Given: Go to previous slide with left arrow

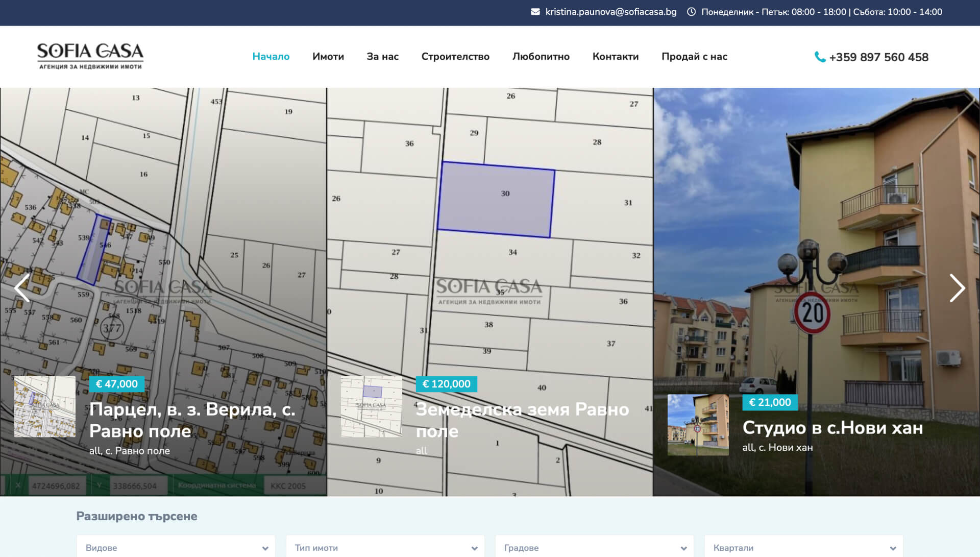Looking at the screenshot, I should click(22, 288).
